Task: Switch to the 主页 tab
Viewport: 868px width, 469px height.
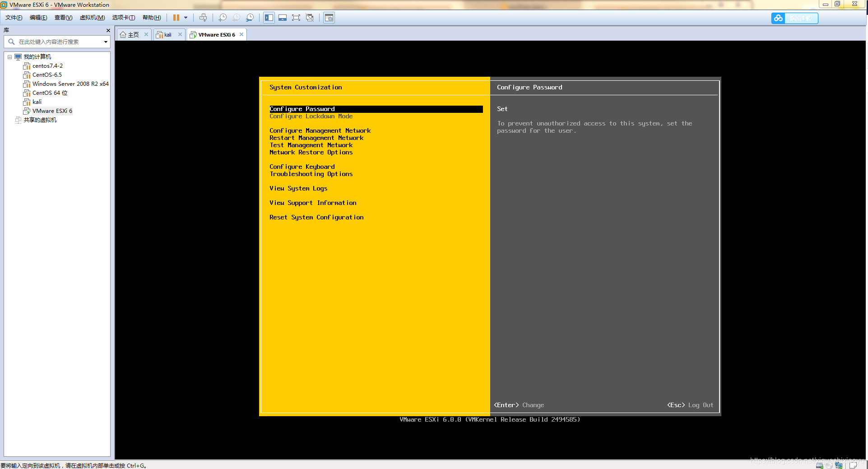Action: tap(133, 35)
